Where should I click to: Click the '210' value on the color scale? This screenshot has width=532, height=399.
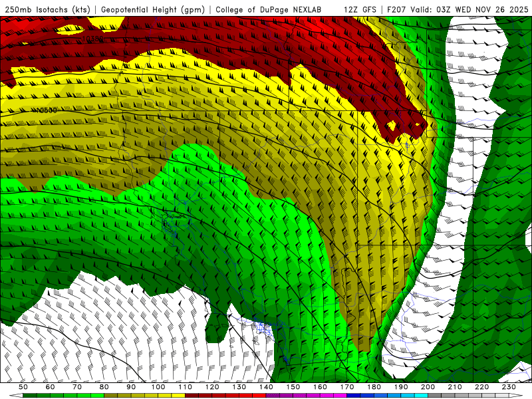[455, 387]
